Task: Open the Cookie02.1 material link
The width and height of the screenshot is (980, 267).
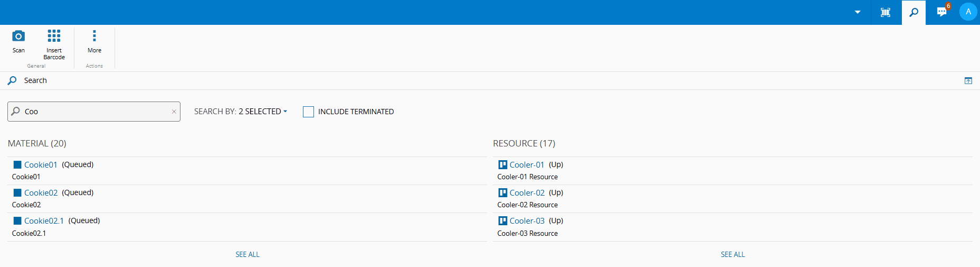Action: 44,221
